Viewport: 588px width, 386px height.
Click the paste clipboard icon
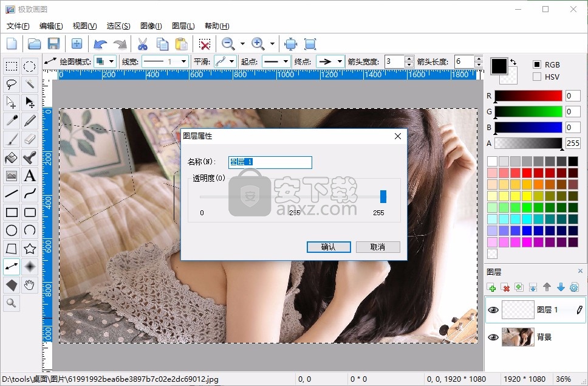coord(182,44)
